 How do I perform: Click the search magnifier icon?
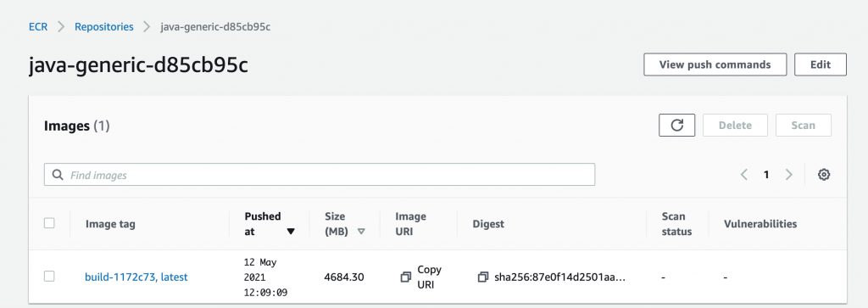tap(58, 175)
